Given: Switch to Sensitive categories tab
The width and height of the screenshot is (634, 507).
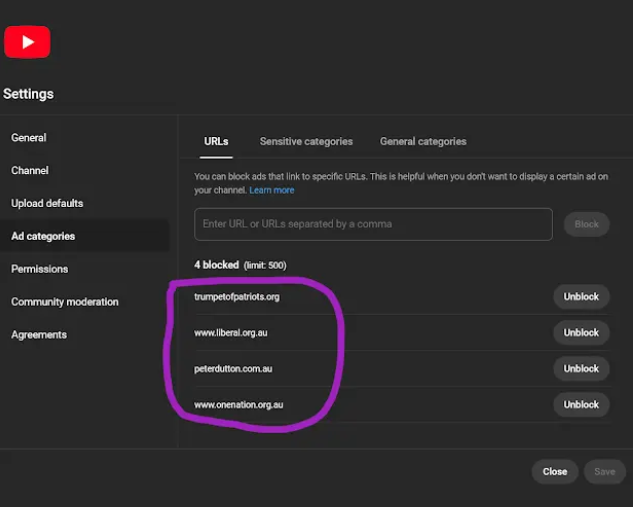Looking at the screenshot, I should coord(306,142).
